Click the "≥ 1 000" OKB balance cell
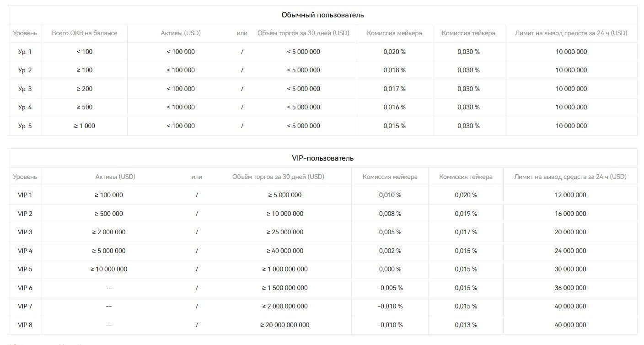This screenshot has height=345, width=644. click(x=85, y=126)
